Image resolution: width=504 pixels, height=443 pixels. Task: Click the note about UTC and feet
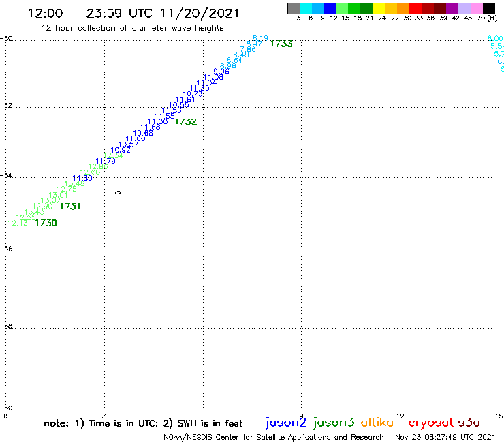coord(143,423)
